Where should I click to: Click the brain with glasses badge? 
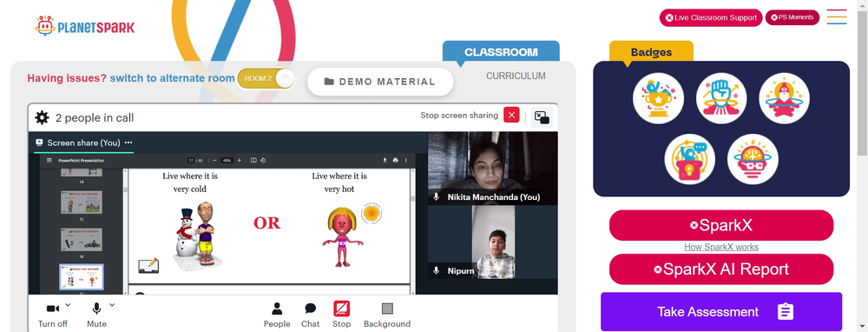point(753,159)
